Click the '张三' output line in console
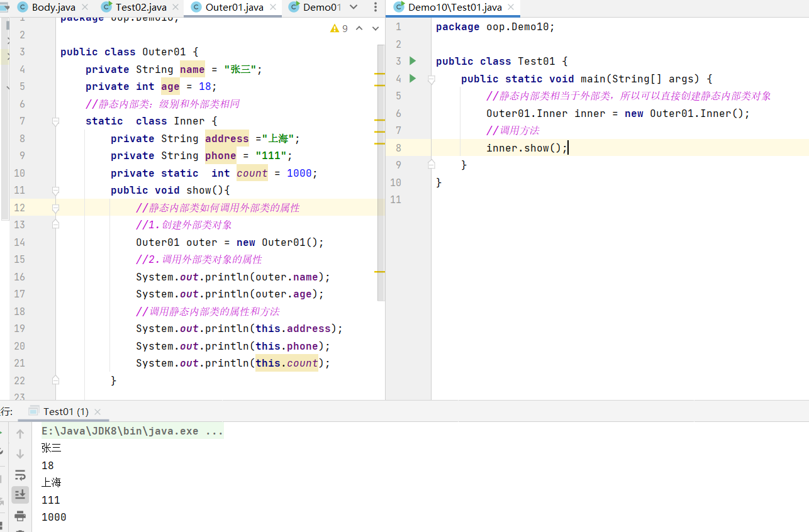809x532 pixels. point(52,448)
